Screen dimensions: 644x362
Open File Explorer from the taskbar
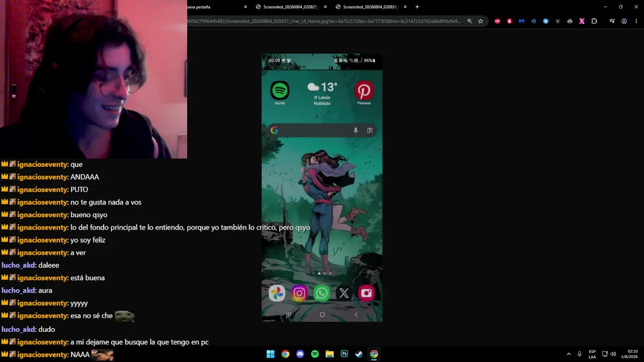pyautogui.click(x=330, y=354)
